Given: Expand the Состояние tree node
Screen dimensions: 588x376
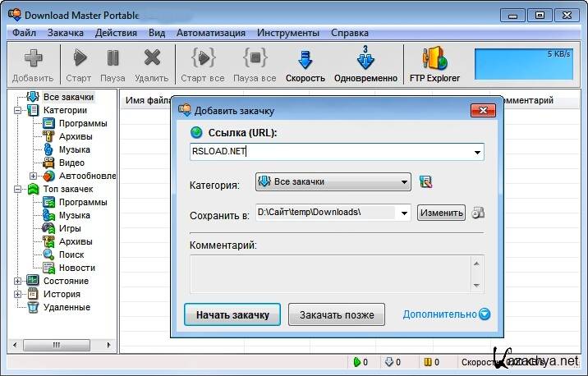Looking at the screenshot, I should pos(18,281).
